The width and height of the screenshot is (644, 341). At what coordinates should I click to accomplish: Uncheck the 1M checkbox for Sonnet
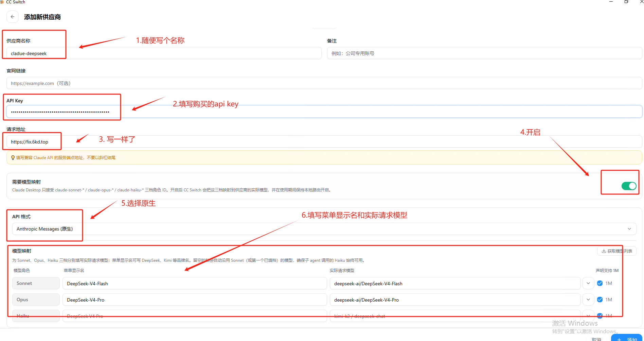(x=600, y=283)
